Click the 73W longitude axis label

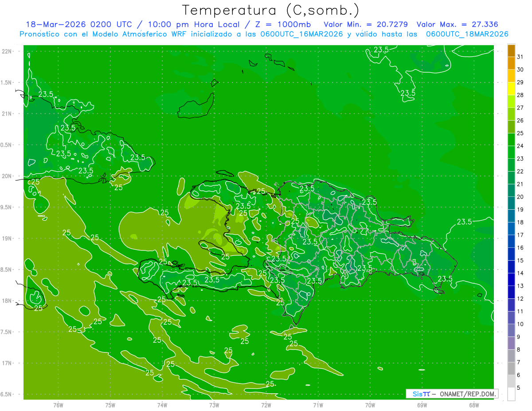(x=214, y=405)
